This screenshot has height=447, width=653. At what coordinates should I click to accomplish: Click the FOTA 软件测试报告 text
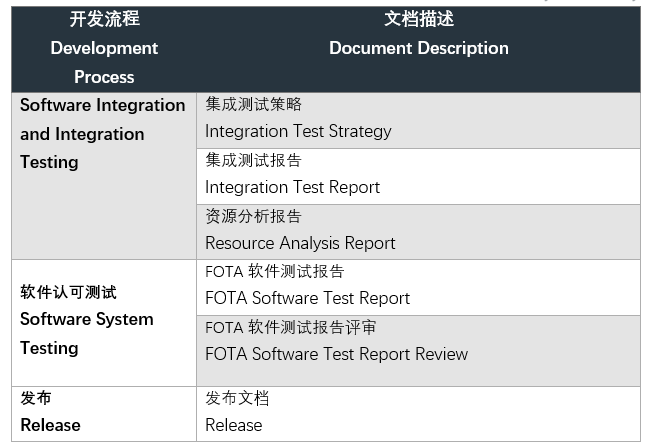[274, 271]
